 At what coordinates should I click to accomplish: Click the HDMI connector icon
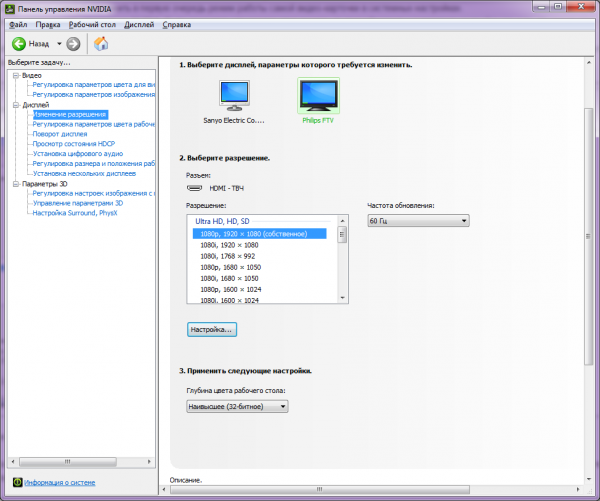[194, 188]
